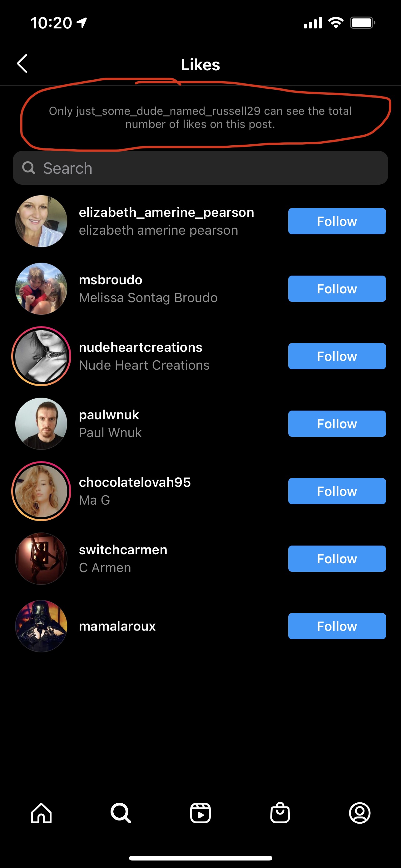Open msbroudo username link

tap(111, 280)
